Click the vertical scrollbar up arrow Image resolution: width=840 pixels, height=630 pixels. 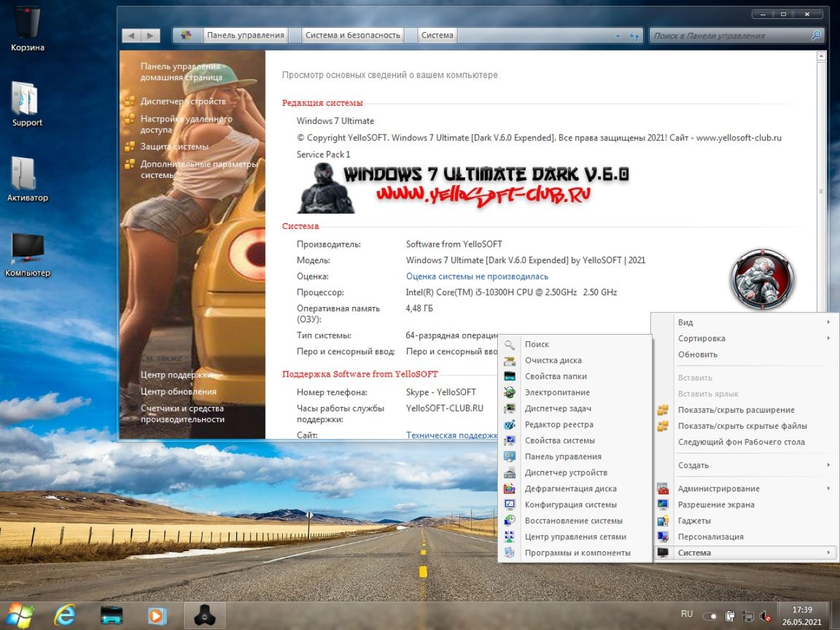click(821, 57)
